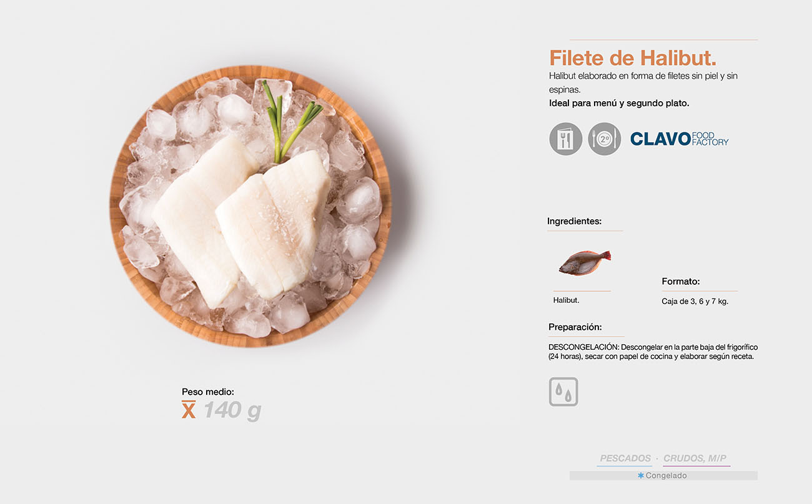This screenshot has width=812, height=504.
Task: Click the DESCONGELACIÓN instructions paragraph
Action: pyautogui.click(x=653, y=352)
